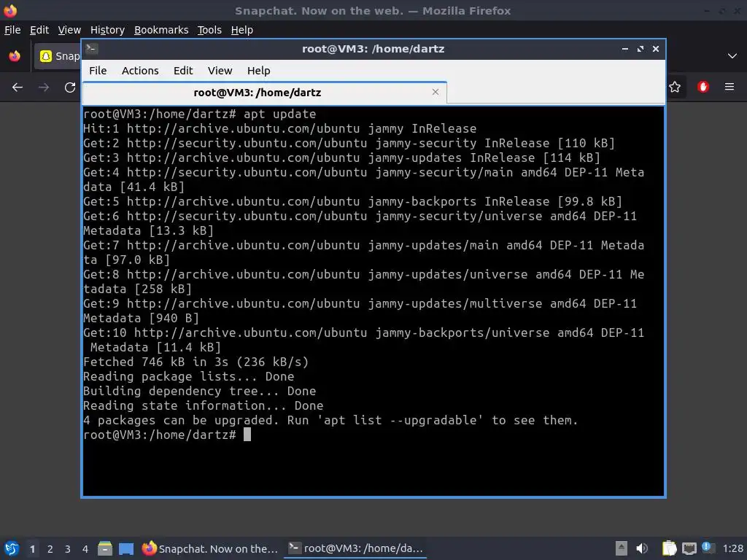Open the terminal Help menu
This screenshot has height=560, width=747.
(259, 71)
